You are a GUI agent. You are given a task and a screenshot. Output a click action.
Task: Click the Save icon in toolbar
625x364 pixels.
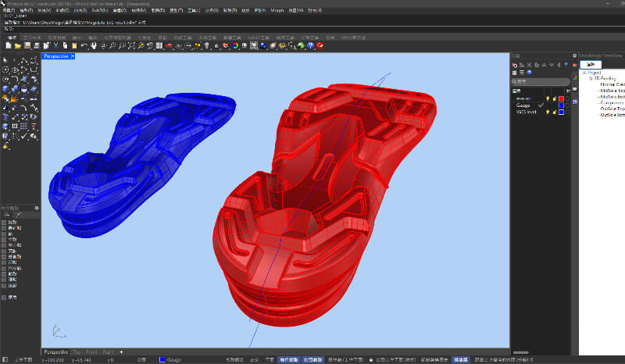click(28, 47)
